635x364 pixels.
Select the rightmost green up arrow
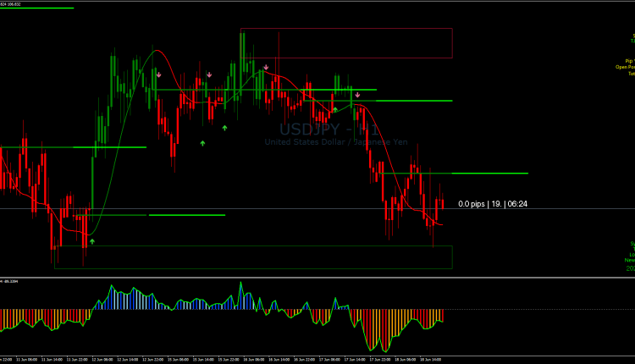point(334,108)
